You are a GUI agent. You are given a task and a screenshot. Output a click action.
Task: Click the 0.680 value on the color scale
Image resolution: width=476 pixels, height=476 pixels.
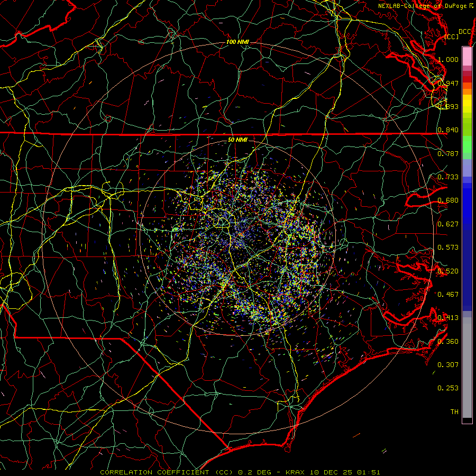point(448,200)
